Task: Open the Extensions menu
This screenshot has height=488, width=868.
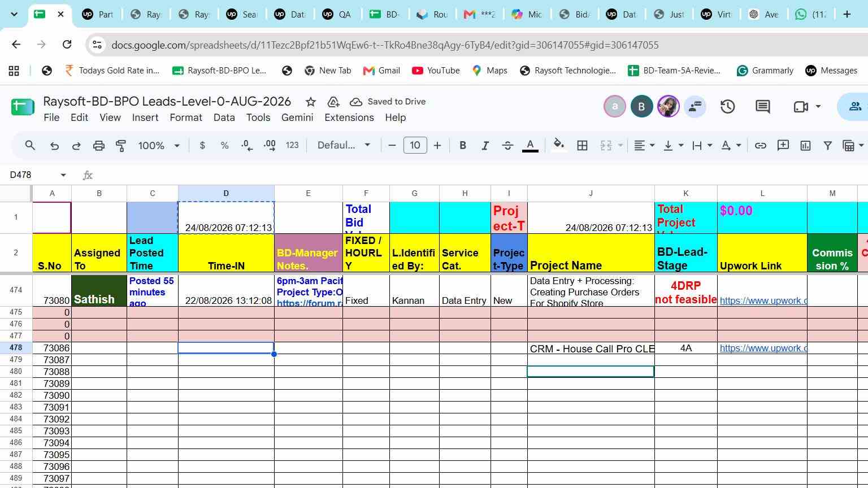Action: coord(349,117)
